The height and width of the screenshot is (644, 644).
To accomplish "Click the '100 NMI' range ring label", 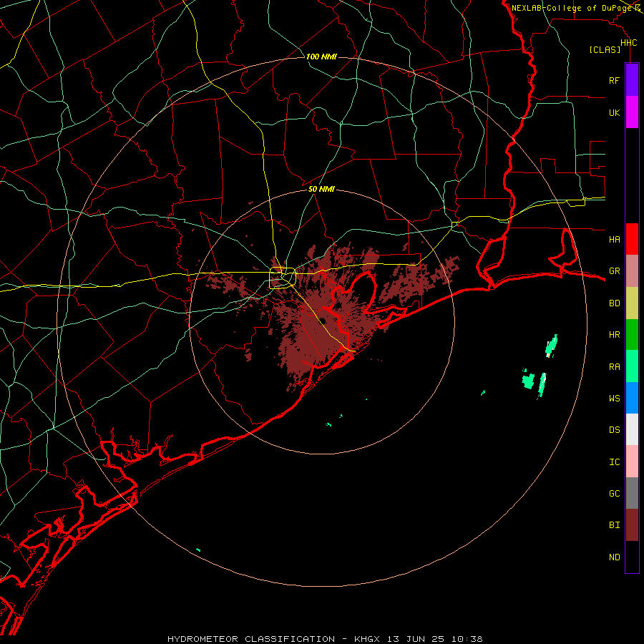I will tap(321, 57).
